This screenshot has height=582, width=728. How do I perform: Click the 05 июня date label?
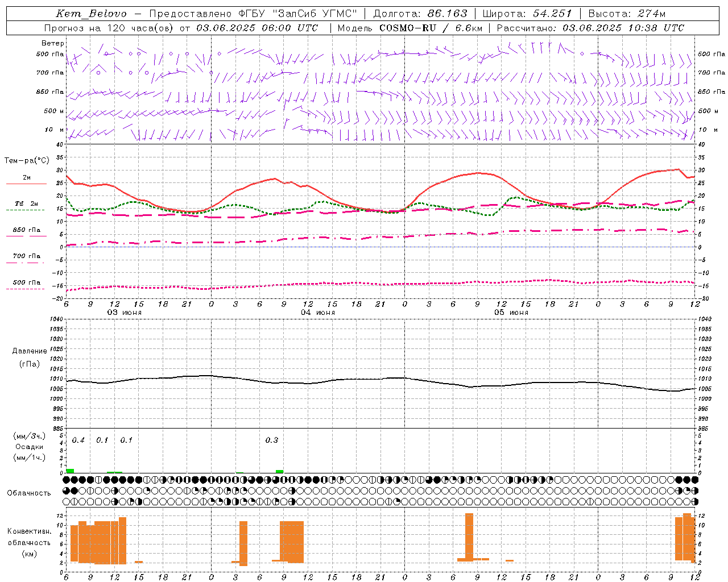[511, 313]
